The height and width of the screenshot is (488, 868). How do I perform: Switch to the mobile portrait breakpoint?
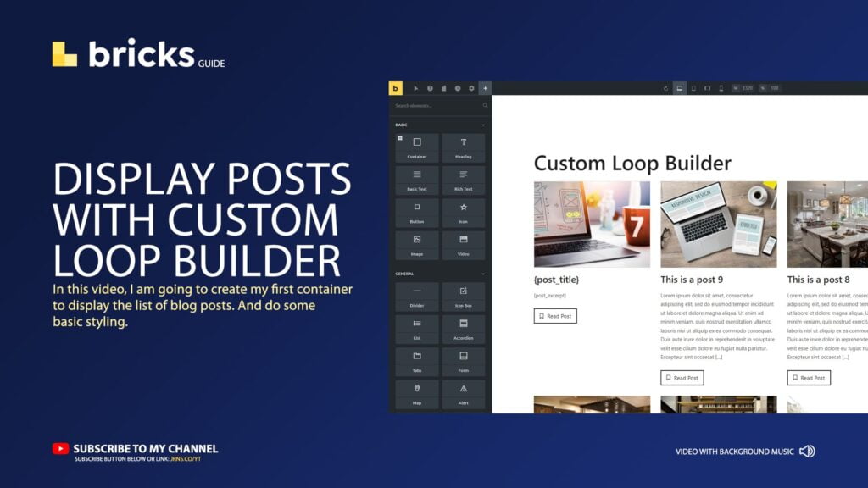721,88
